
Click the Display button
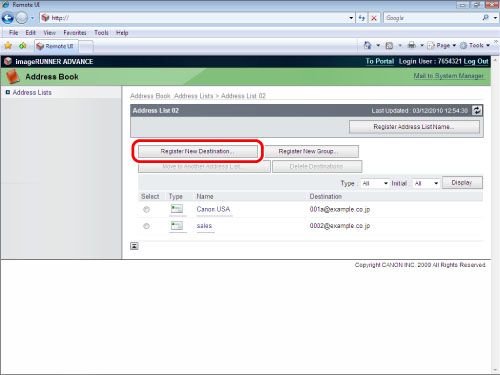pos(462,183)
